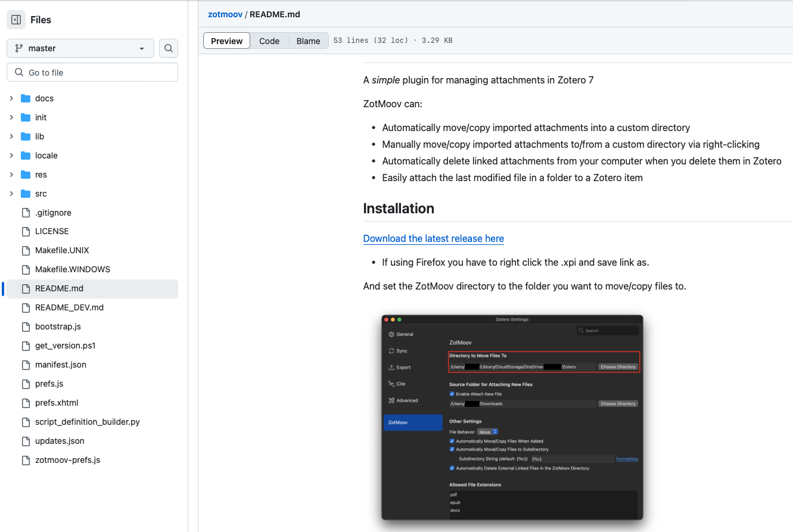Open the master branch dropdown

click(80, 48)
